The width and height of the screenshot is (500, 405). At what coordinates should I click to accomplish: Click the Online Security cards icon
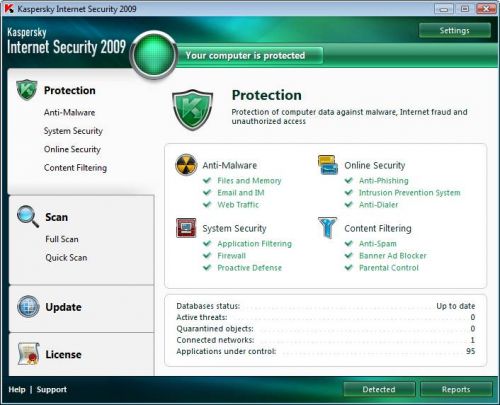[x=328, y=165]
